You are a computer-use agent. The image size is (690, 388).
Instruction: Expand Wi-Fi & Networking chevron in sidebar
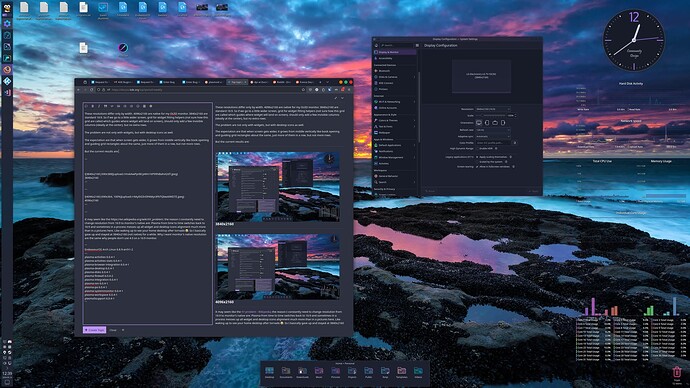[414, 102]
